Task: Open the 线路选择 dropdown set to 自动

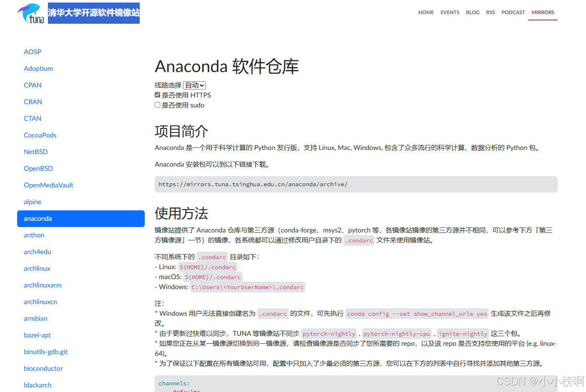Action: [194, 85]
